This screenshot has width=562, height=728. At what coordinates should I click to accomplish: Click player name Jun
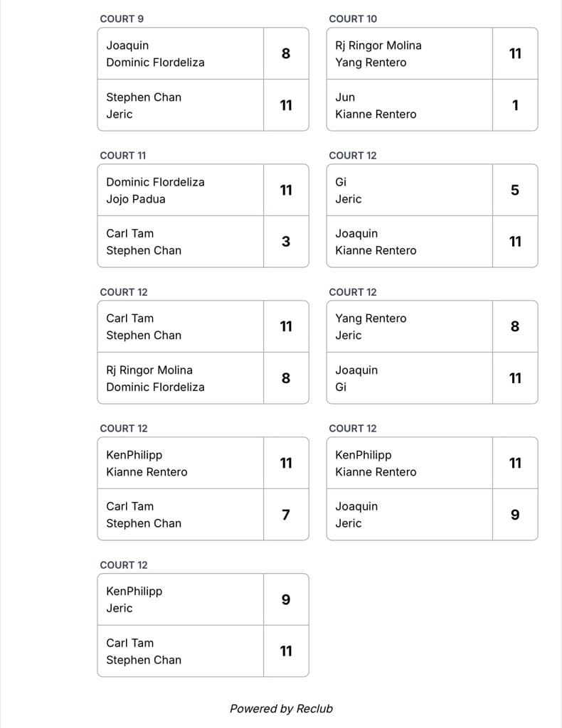click(x=345, y=97)
